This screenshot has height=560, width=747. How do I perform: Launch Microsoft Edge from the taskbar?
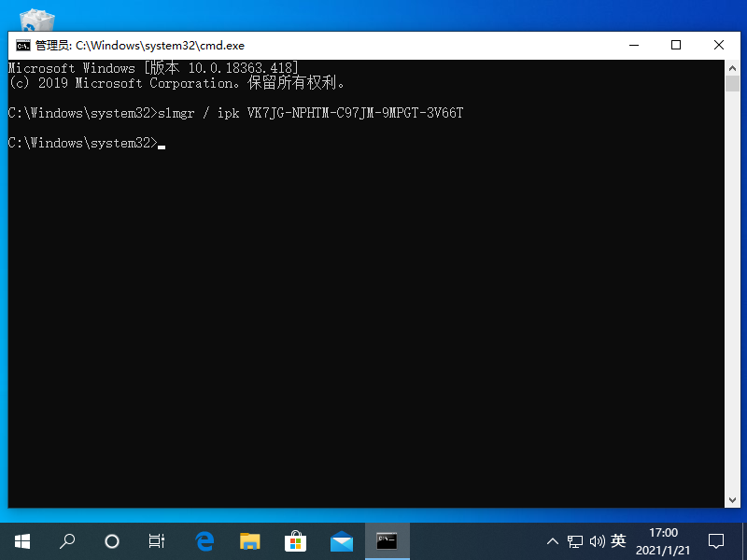coord(204,540)
